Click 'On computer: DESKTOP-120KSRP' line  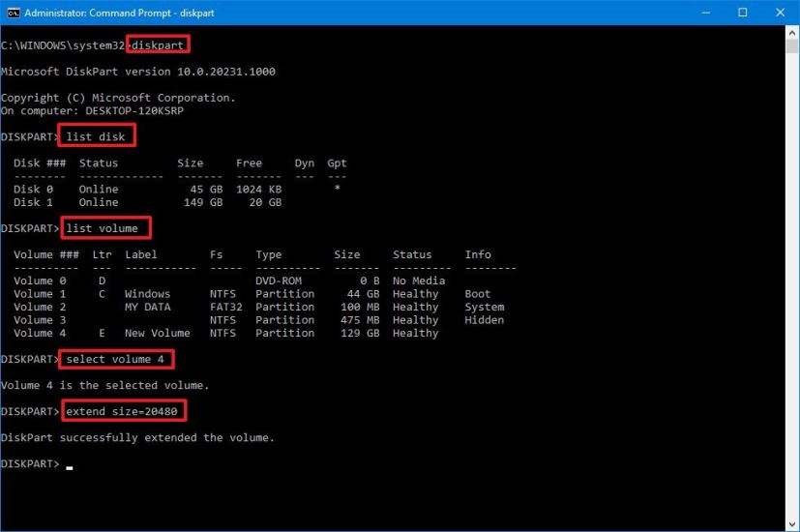pyautogui.click(x=92, y=110)
